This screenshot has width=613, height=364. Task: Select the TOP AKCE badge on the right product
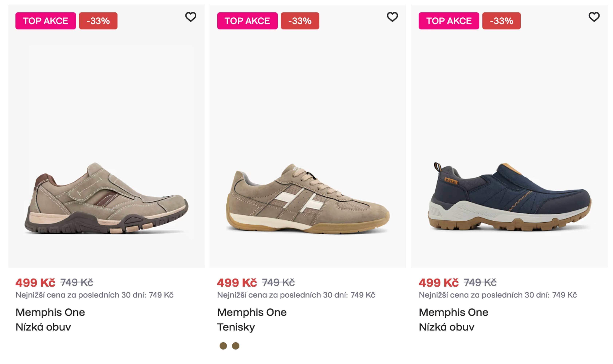click(x=449, y=21)
